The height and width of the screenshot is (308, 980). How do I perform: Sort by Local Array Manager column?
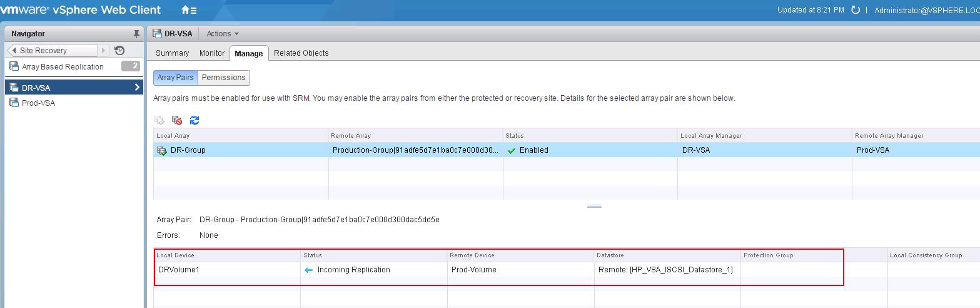click(765, 135)
